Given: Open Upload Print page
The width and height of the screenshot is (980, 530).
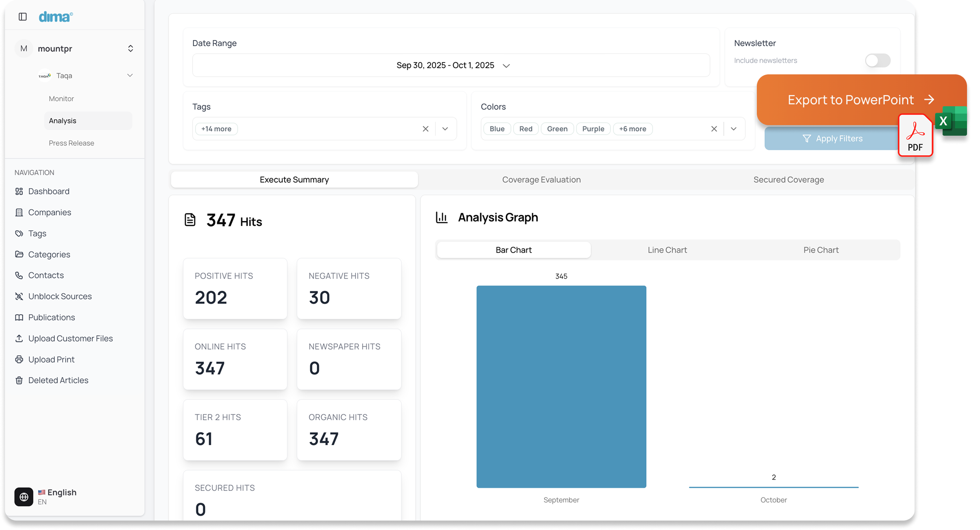Looking at the screenshot, I should click(51, 359).
